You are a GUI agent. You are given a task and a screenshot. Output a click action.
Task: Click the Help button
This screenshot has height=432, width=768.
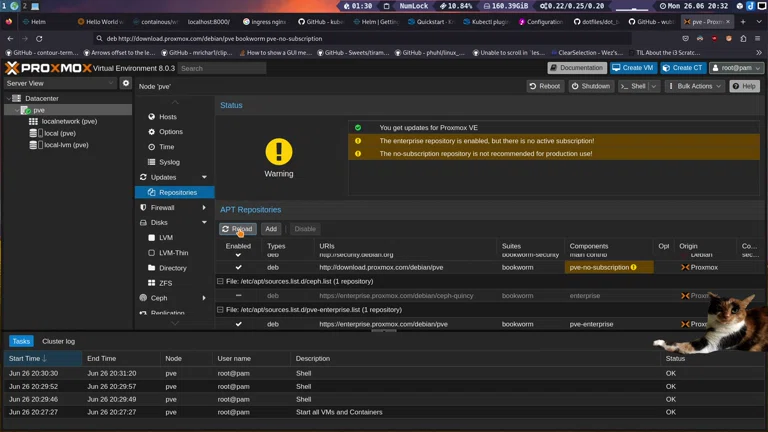click(744, 86)
